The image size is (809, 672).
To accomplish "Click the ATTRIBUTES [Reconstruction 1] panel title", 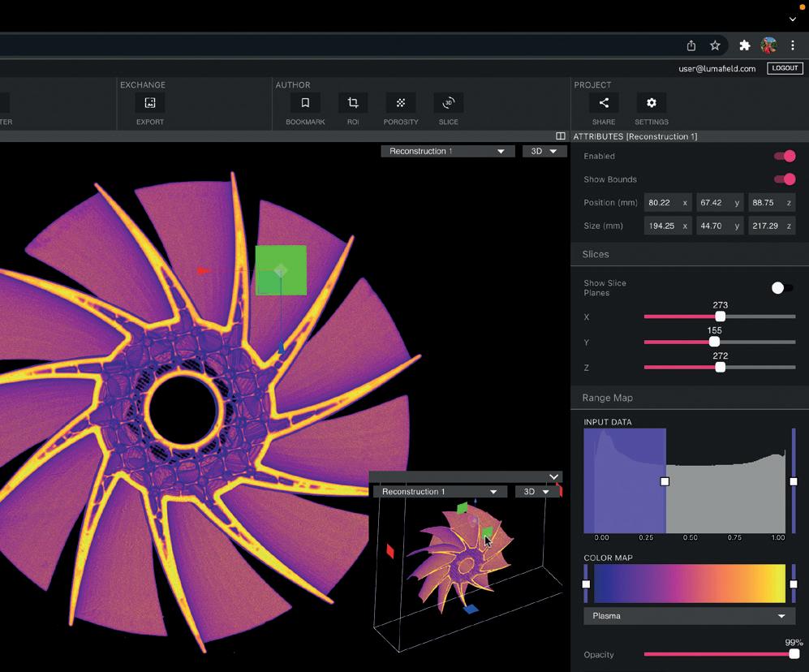I will coord(635,136).
